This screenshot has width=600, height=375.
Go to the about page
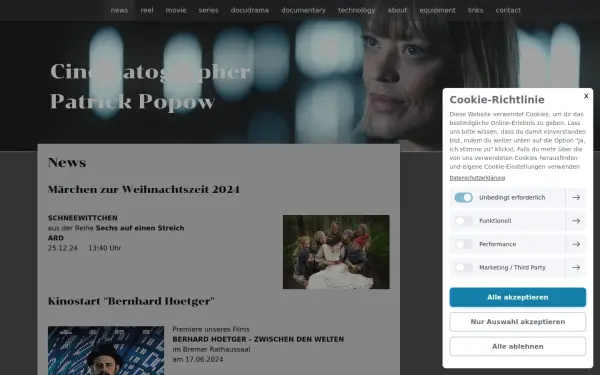click(397, 10)
